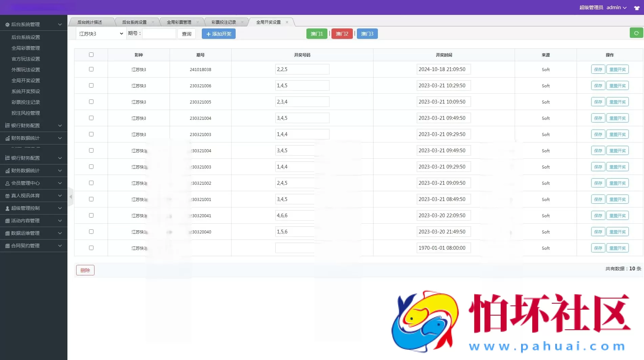644x360 pixels.
Task: Click the sidebar collapse arrow handle
Action: (70, 197)
